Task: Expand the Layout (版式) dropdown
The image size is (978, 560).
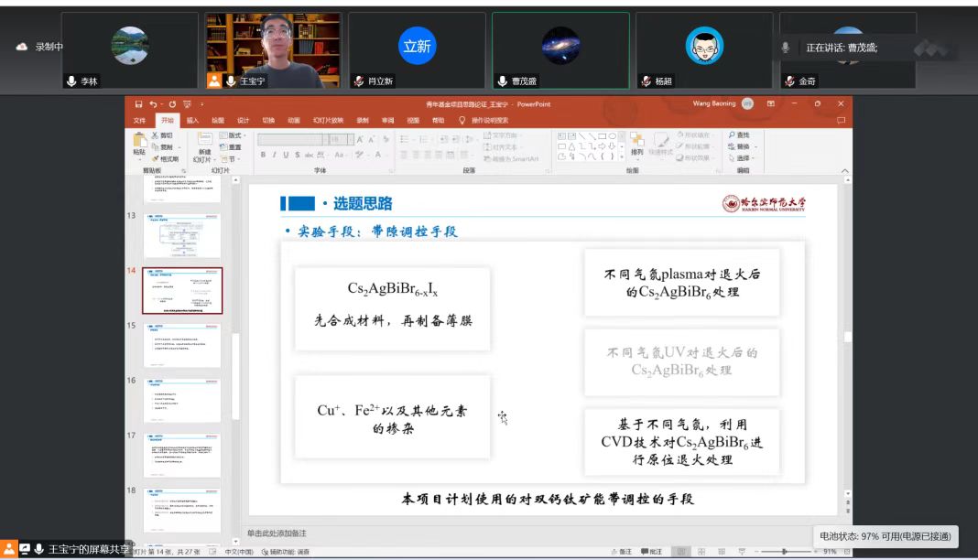Action: 232,135
